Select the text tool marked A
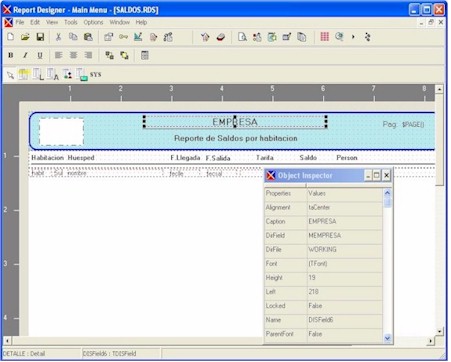The width and height of the screenshot is (451, 362). point(52,74)
